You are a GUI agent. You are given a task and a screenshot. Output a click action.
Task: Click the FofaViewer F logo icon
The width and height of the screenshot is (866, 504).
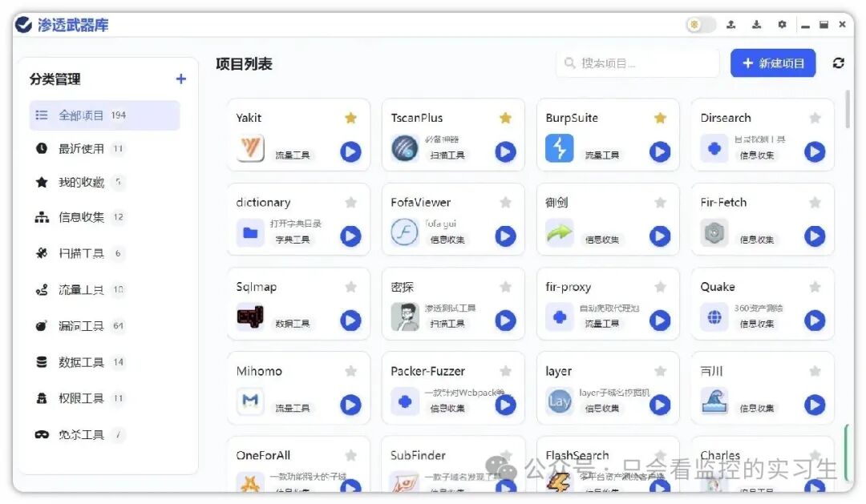click(405, 232)
